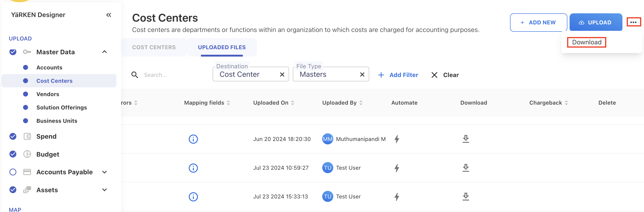Toggle the Master Data checkmark
644x212 pixels.
click(13, 52)
